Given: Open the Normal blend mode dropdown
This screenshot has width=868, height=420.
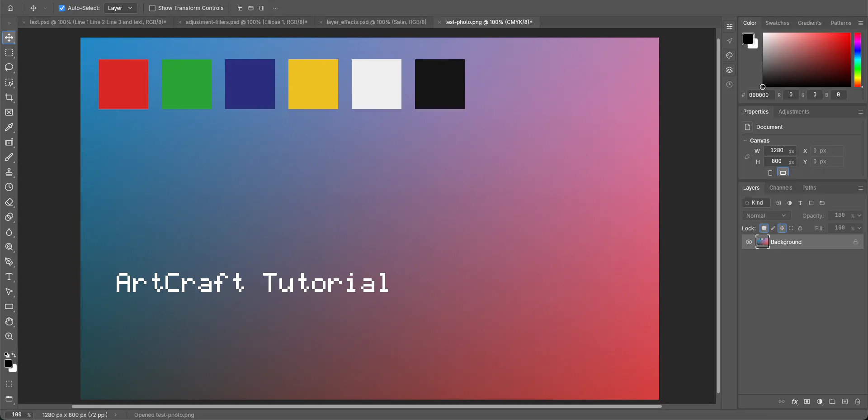Looking at the screenshot, I should click(x=766, y=216).
